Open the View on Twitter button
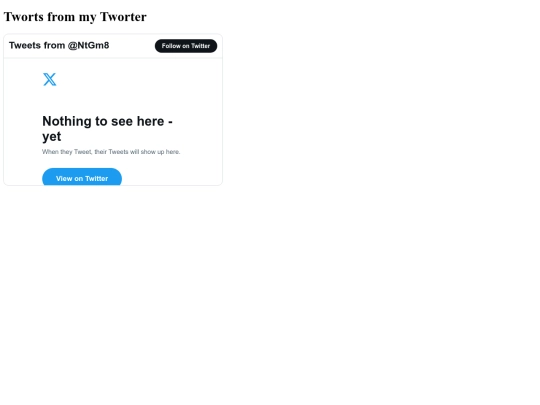Image resolution: width=540 pixels, height=405 pixels. [x=82, y=177]
